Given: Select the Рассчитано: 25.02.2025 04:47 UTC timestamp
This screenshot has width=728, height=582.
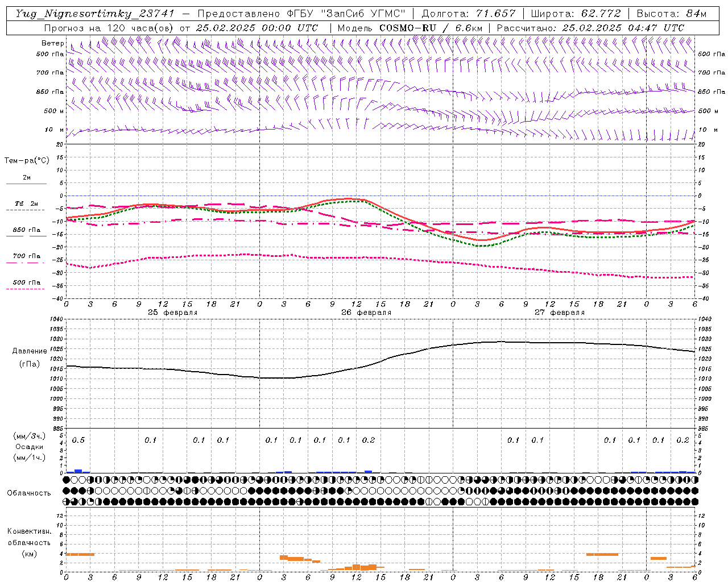Looking at the screenshot, I should tap(590, 28).
